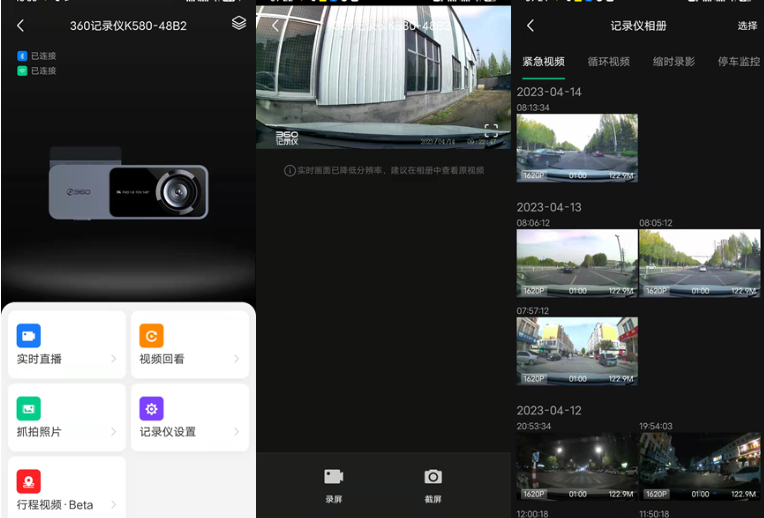Viewport: 764px width, 518px height.
Task: Expand 抓拍照片 card chevron
Action: (x=114, y=432)
